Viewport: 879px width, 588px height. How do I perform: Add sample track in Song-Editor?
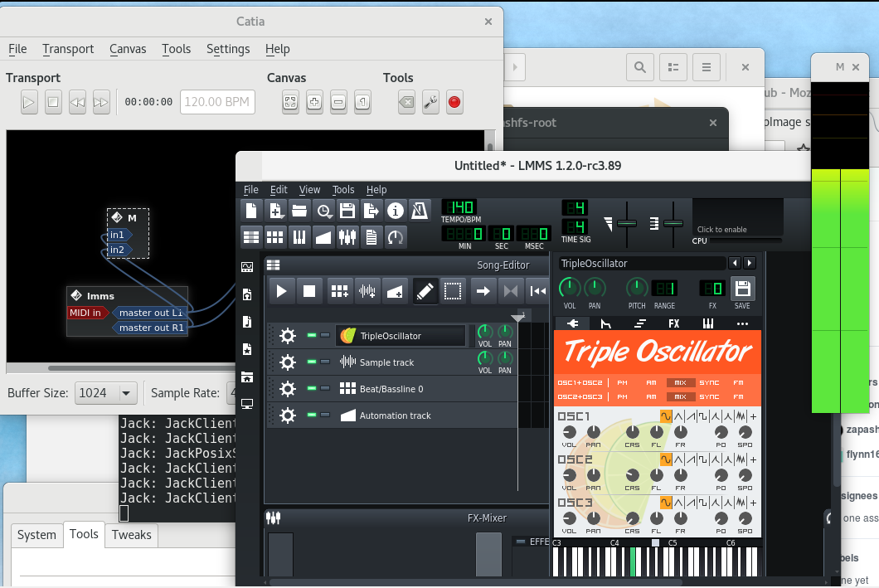pos(367,291)
